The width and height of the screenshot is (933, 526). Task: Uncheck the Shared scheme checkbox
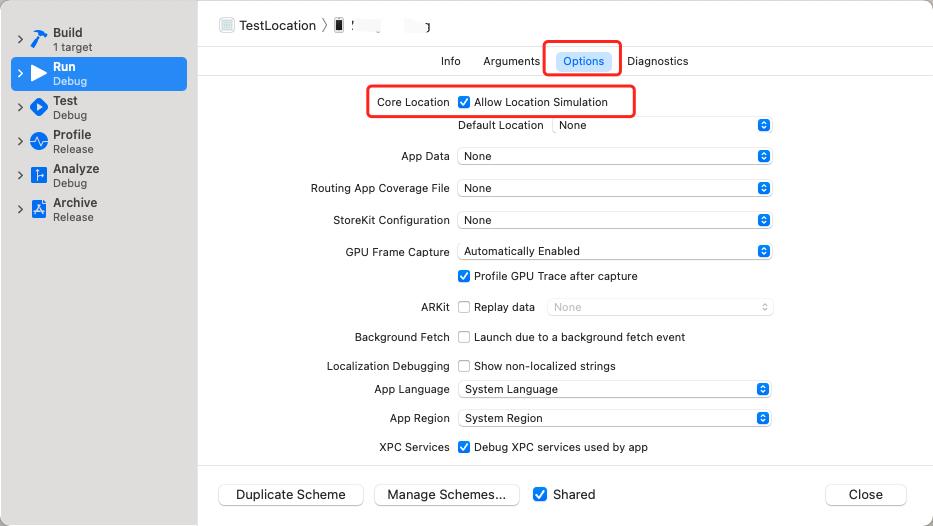[x=540, y=494]
